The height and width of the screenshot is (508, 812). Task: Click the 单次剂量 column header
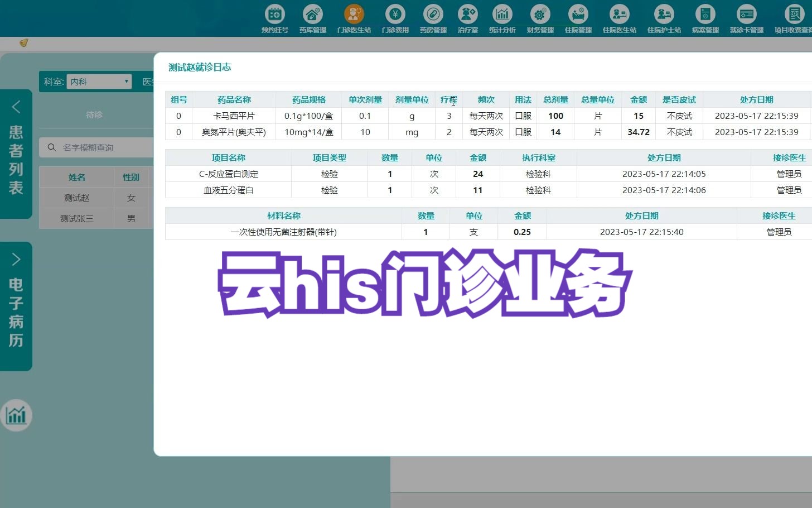tap(365, 99)
